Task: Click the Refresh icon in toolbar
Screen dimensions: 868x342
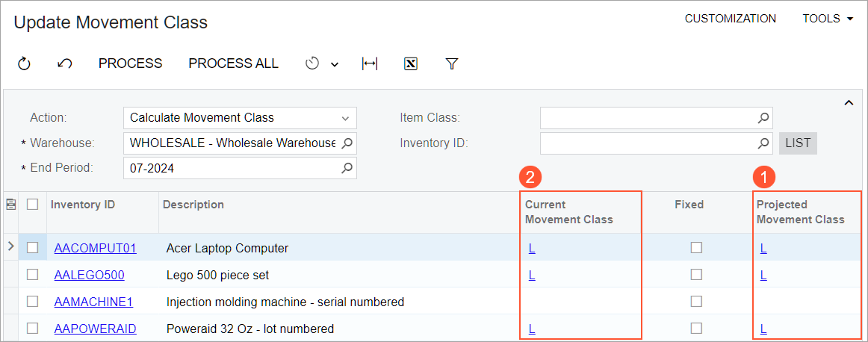Action: click(x=24, y=64)
